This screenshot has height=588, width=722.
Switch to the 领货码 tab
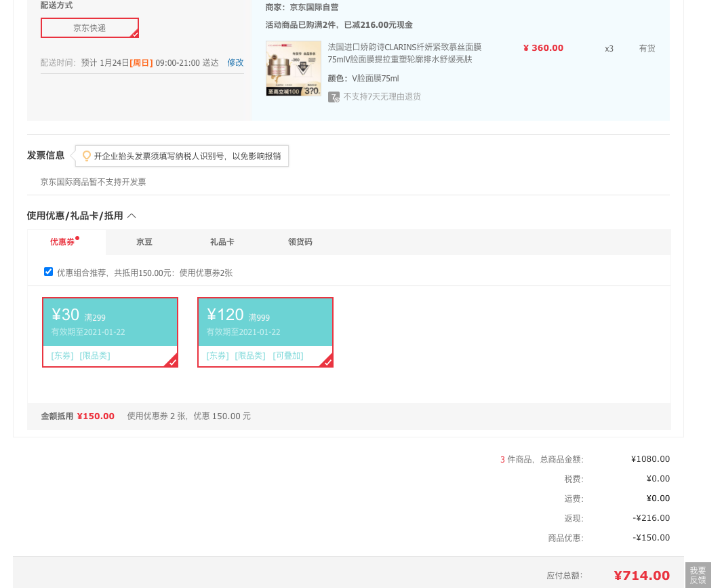coord(300,242)
